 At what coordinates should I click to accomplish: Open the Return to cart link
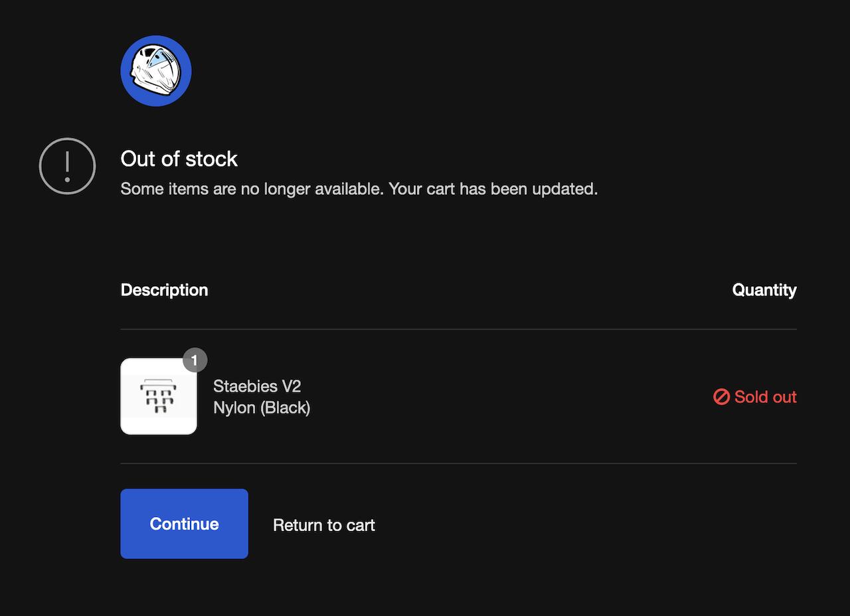click(x=324, y=525)
